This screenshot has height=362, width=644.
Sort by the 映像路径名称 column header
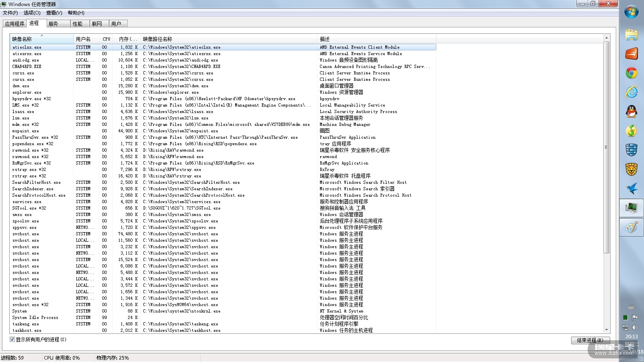pyautogui.click(x=229, y=39)
